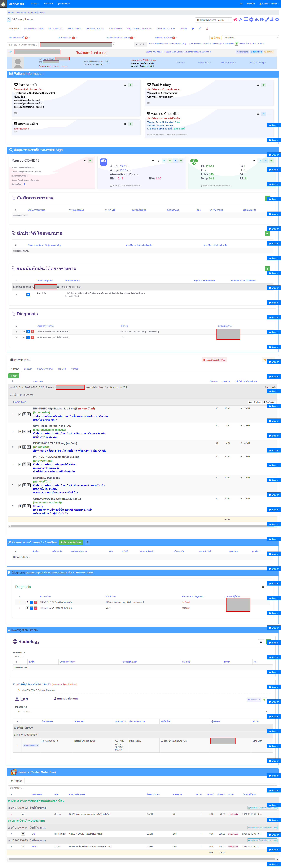Viewport: 281px width, 868px height.
Task: Switch to the Re-Med tab in Home Med
Action: pos(62,369)
